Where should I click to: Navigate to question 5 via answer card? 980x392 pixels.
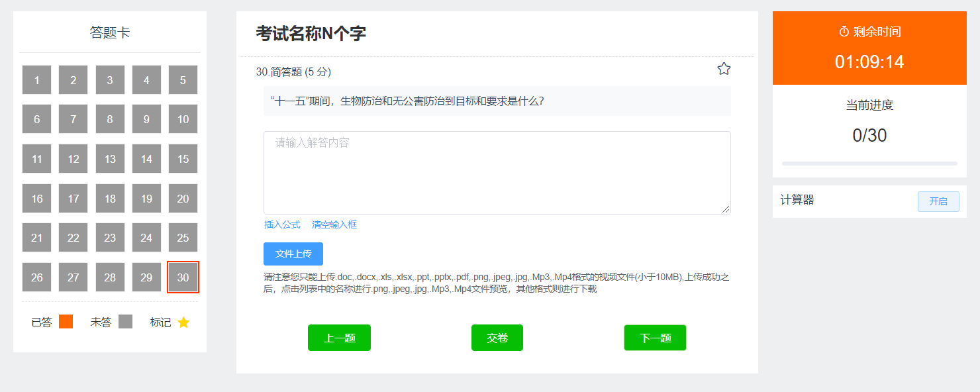click(x=183, y=80)
